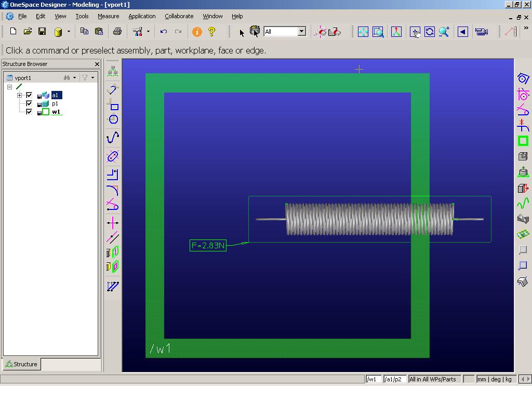Print using the printer icon

[x=117, y=32]
